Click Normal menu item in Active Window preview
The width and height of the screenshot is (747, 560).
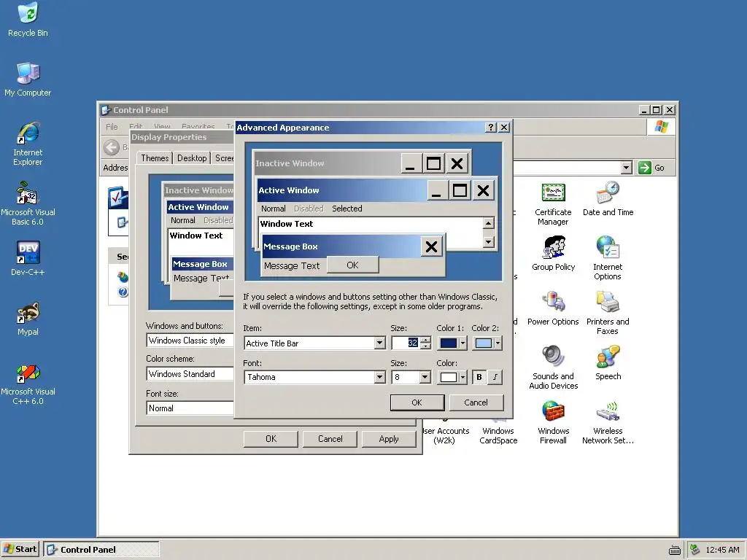[x=273, y=209]
